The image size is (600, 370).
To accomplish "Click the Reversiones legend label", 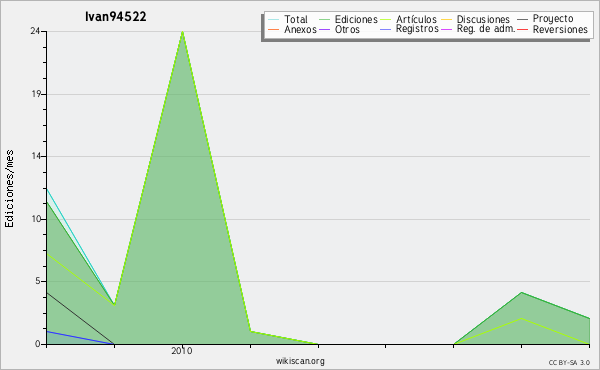I will (560, 29).
